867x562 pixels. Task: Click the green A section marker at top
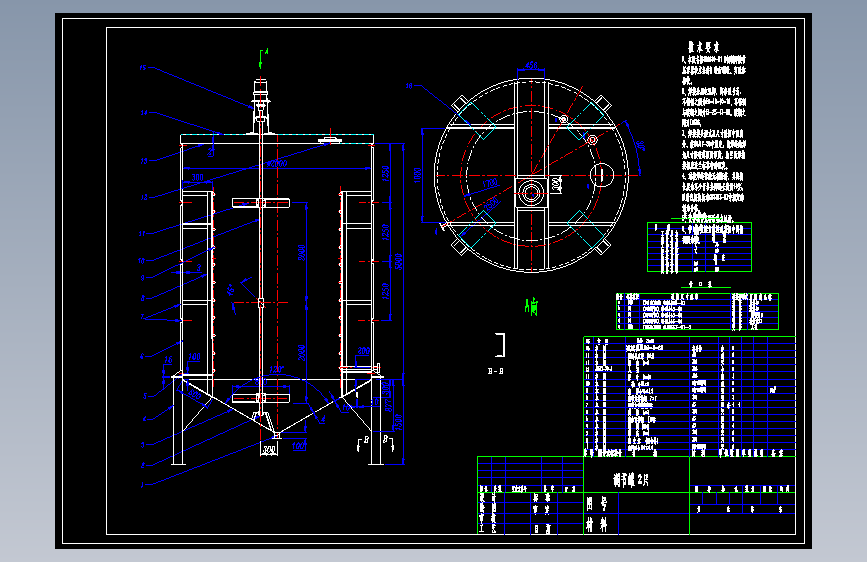263,56
